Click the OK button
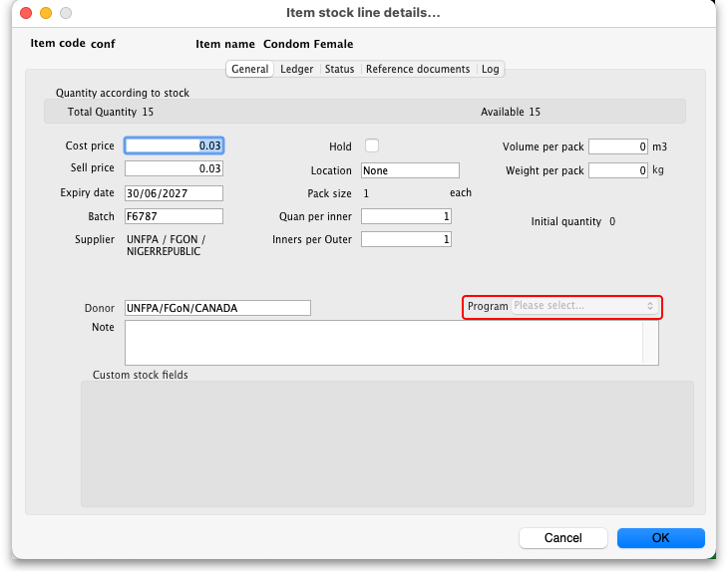 tap(660, 537)
